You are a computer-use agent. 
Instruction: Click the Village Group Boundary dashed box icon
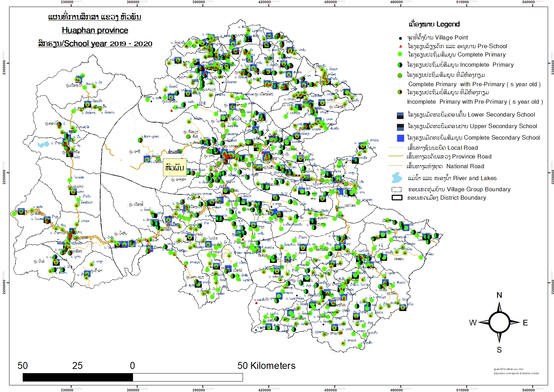397,190
